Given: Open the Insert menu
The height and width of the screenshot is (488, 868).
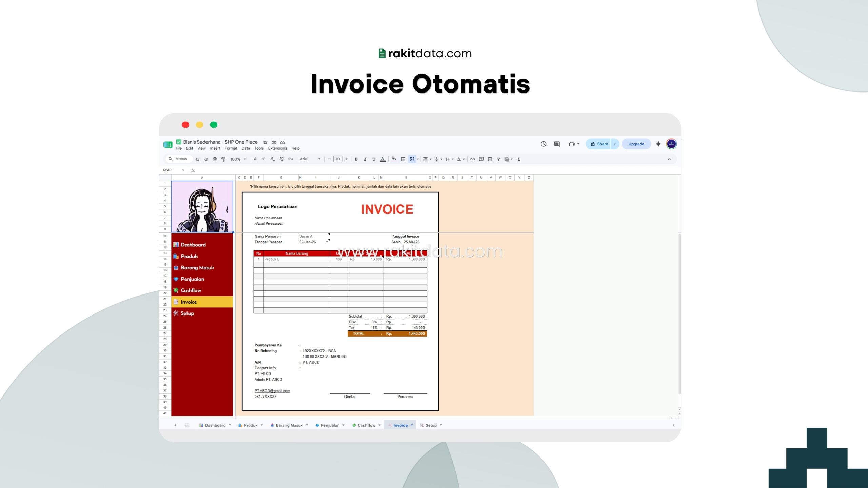Looking at the screenshot, I should 215,148.
